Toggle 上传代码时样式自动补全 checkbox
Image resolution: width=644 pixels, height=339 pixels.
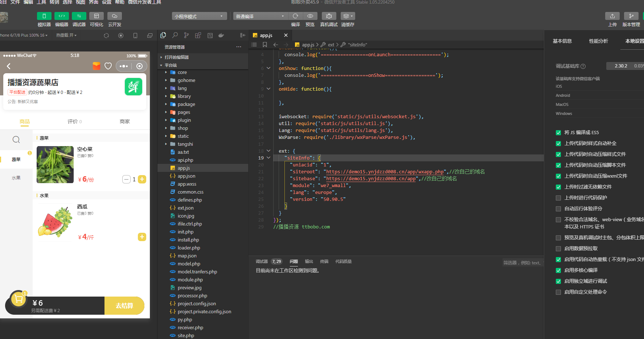[x=558, y=144]
